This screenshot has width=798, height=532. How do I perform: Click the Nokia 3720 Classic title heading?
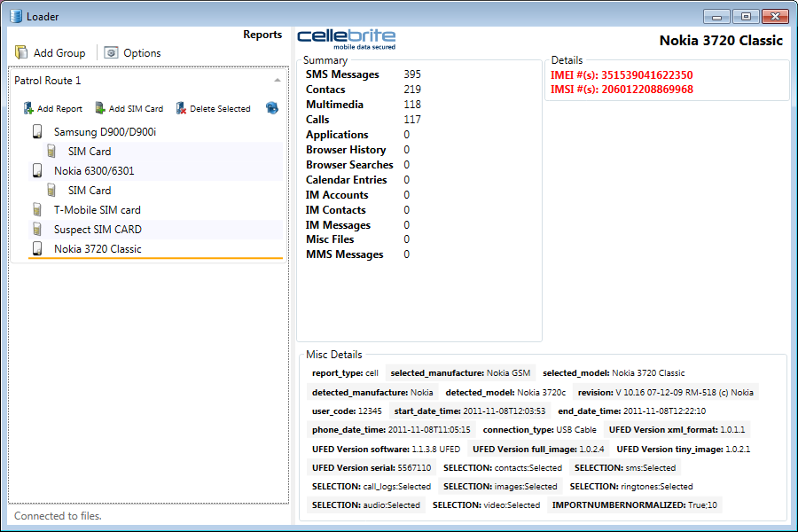pyautogui.click(x=721, y=40)
